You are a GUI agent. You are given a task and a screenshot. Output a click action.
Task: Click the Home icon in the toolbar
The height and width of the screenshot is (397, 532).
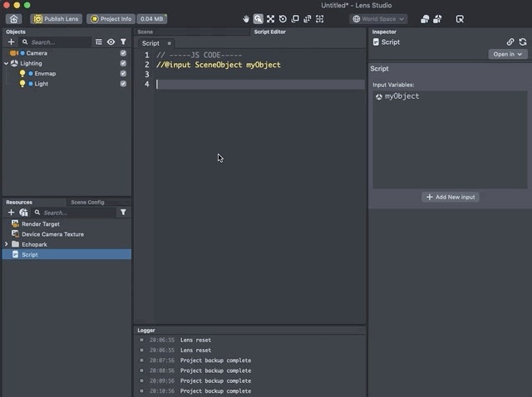click(13, 18)
